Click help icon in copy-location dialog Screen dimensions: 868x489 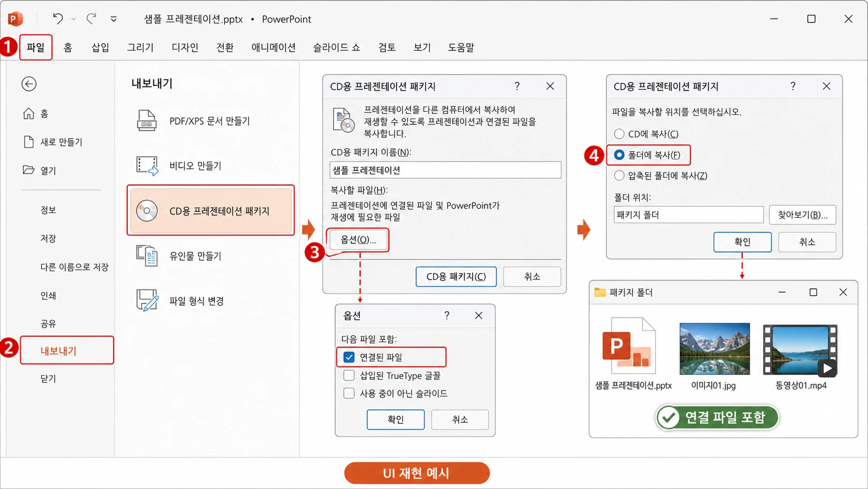click(793, 86)
